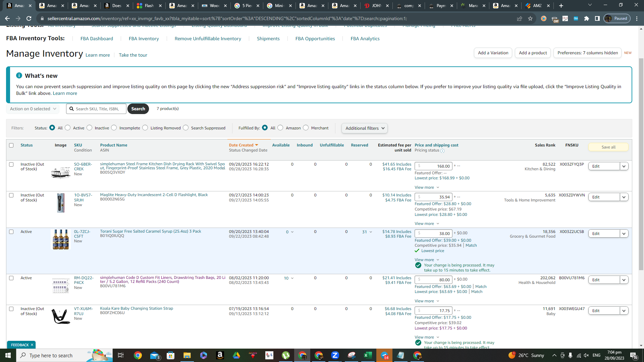
Task: Click the Koala Kare strap product thumbnail
Action: pyautogui.click(x=61, y=317)
